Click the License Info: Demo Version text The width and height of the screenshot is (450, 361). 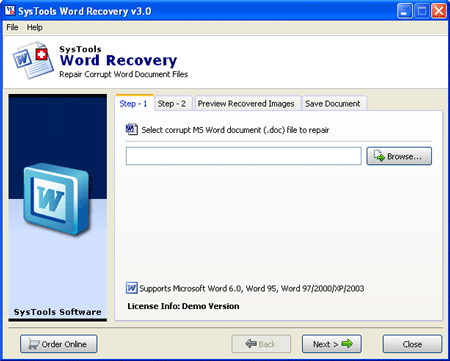click(183, 306)
